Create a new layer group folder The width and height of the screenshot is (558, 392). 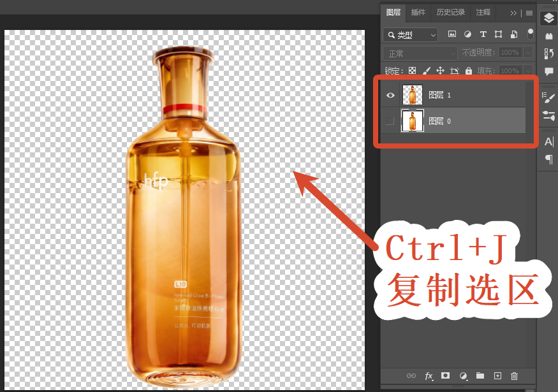[480, 375]
